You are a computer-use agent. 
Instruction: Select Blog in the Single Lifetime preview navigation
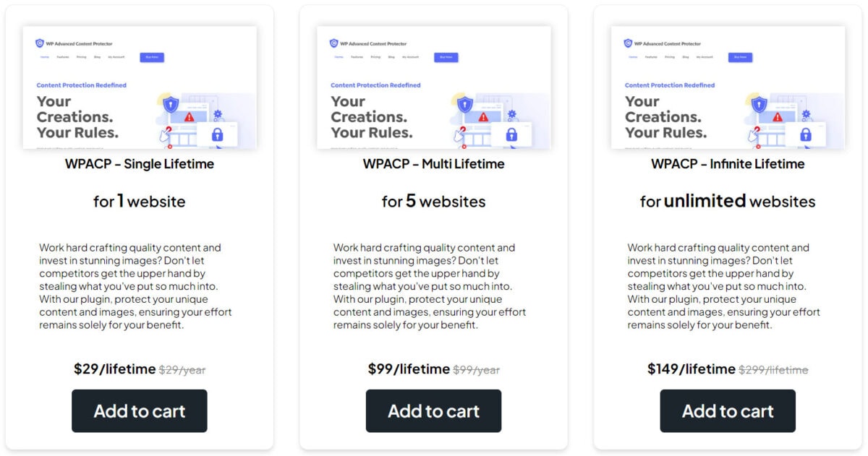97,56
